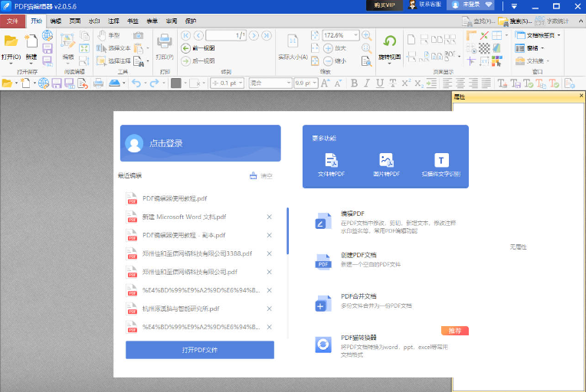
Task: Click the Buy VIP (购买VIP) button
Action: coord(385,5)
